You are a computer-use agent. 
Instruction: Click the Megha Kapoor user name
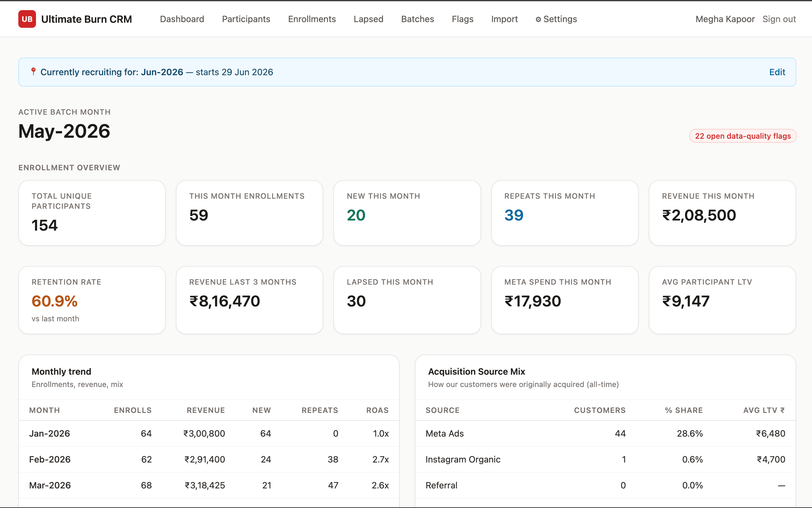(x=725, y=19)
